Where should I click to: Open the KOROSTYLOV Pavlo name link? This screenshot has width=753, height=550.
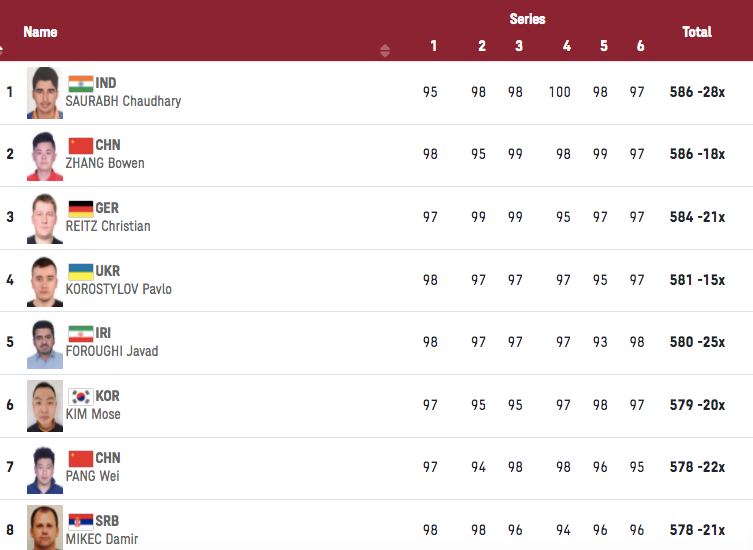[118, 289]
